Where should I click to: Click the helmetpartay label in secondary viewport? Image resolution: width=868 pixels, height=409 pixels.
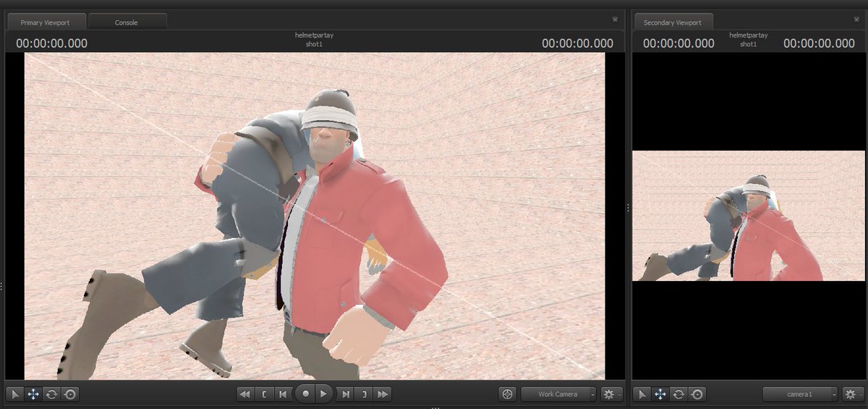click(749, 35)
